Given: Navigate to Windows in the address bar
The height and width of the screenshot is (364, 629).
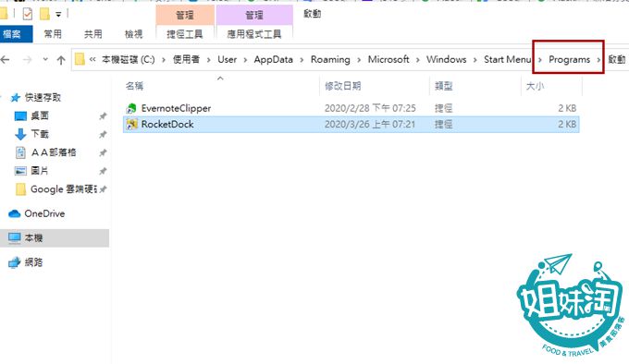Looking at the screenshot, I should (446, 60).
